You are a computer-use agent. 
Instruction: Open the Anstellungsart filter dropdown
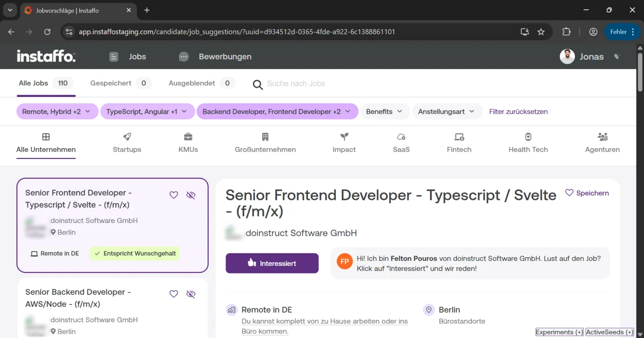tap(447, 111)
